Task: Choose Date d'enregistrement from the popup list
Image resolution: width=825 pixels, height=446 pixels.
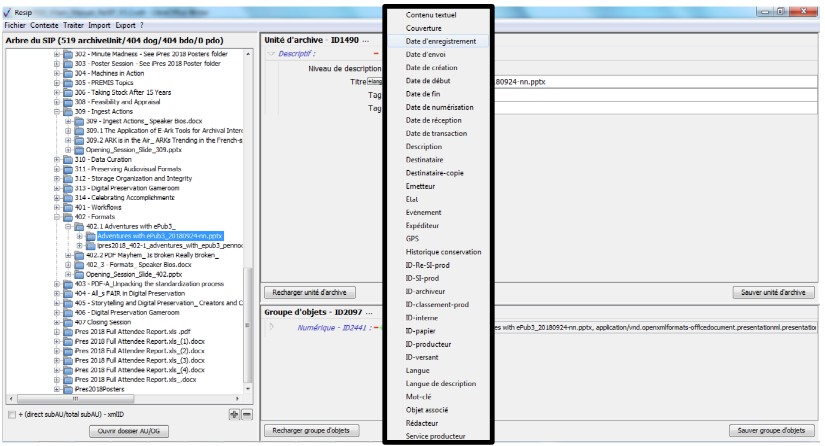Action: click(x=439, y=42)
